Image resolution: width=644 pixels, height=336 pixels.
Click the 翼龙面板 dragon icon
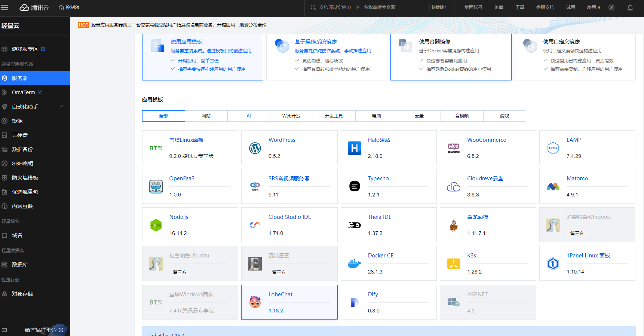pos(454,225)
